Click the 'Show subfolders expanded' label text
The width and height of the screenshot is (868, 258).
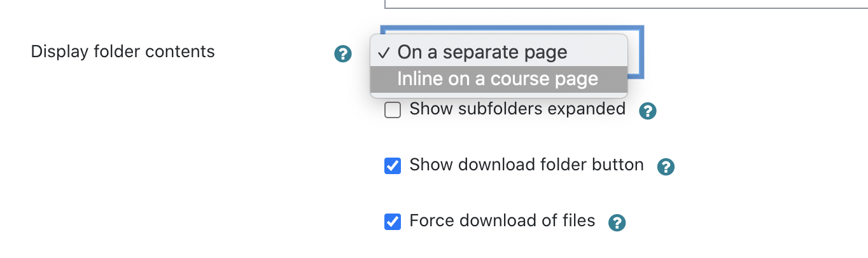click(x=517, y=109)
